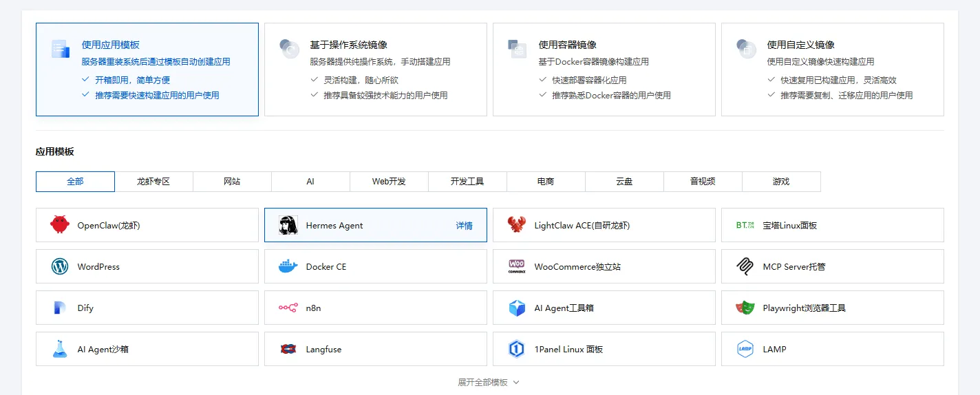980x395 pixels.
Task: Pick the AI Agent工具箱 template name
Action: coord(564,308)
